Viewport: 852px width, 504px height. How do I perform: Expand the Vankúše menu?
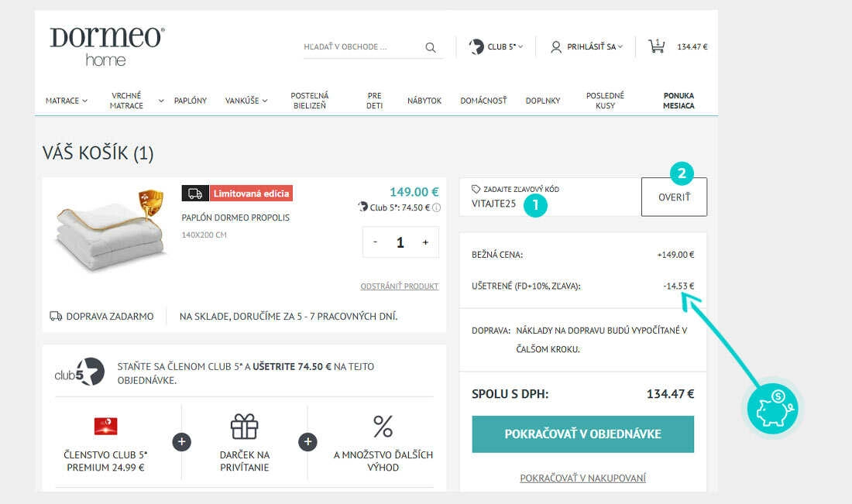point(246,101)
